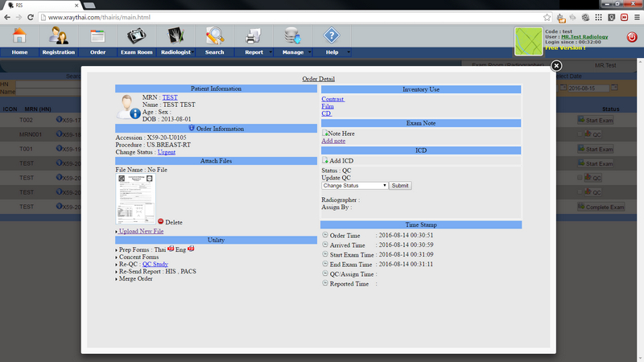This screenshot has height=362, width=644.
Task: Click the red Delete icon under attached file
Action: point(161,221)
